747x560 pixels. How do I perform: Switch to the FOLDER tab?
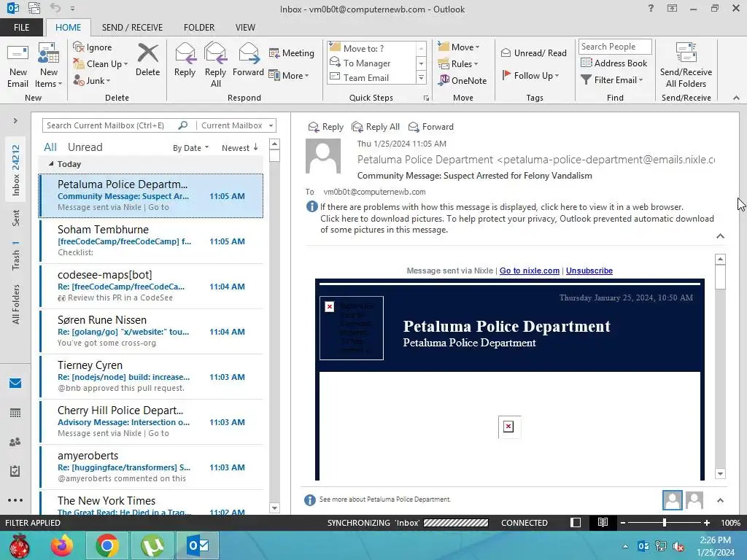199,28
